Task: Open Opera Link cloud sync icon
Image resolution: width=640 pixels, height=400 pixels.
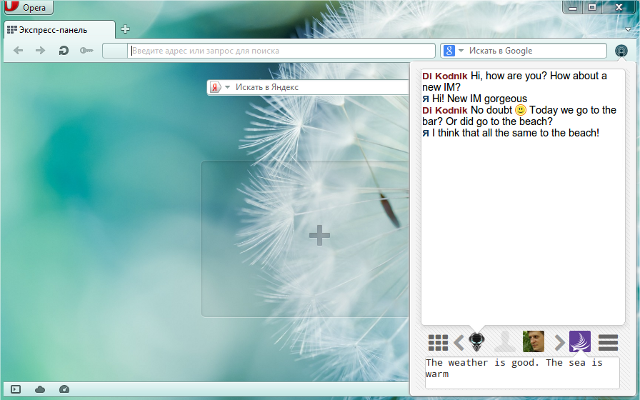Action: 40,388
